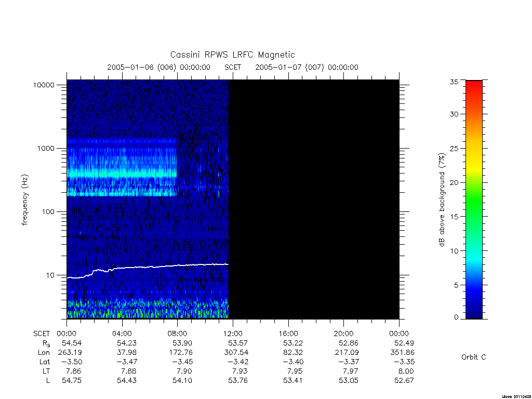
Task: Click the L value 53.41
Action: click(293, 381)
